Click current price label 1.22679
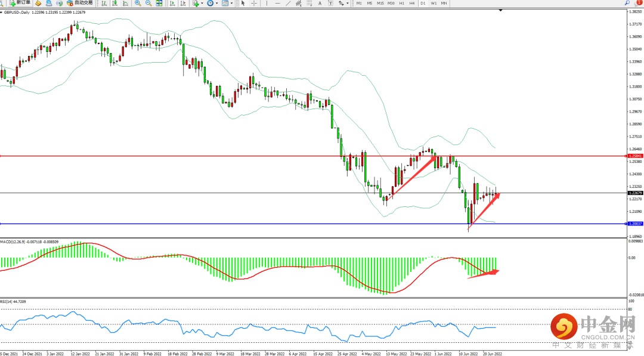The height and width of the screenshot is (356, 644). [x=636, y=193]
